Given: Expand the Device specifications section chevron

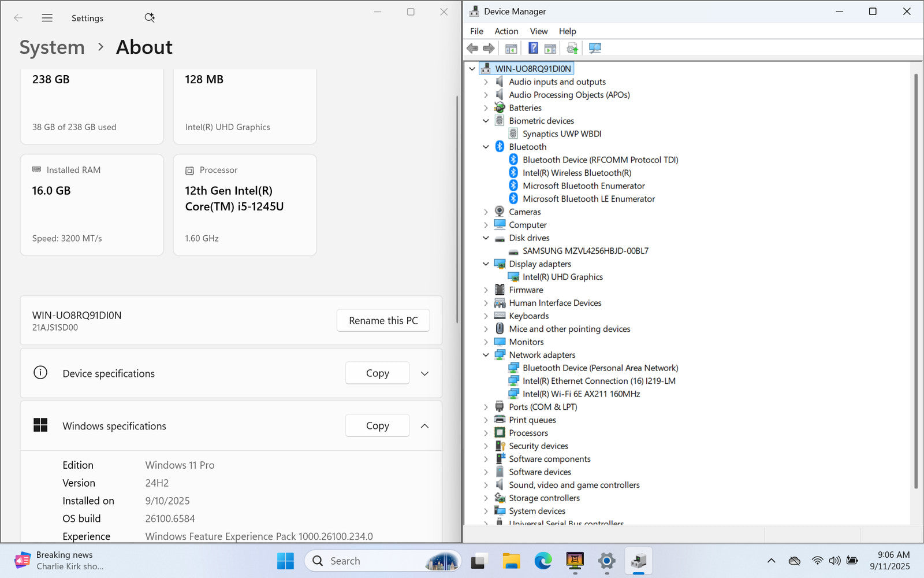Looking at the screenshot, I should pyautogui.click(x=424, y=373).
